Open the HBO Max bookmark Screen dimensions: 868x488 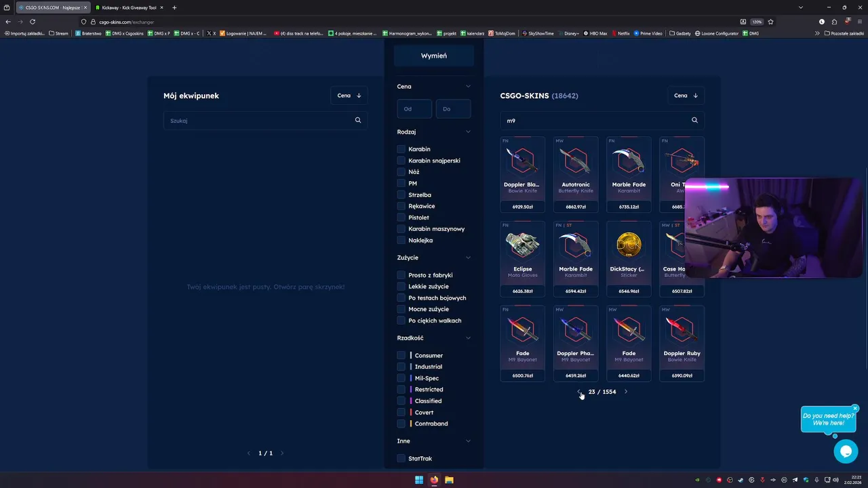pyautogui.click(x=594, y=33)
